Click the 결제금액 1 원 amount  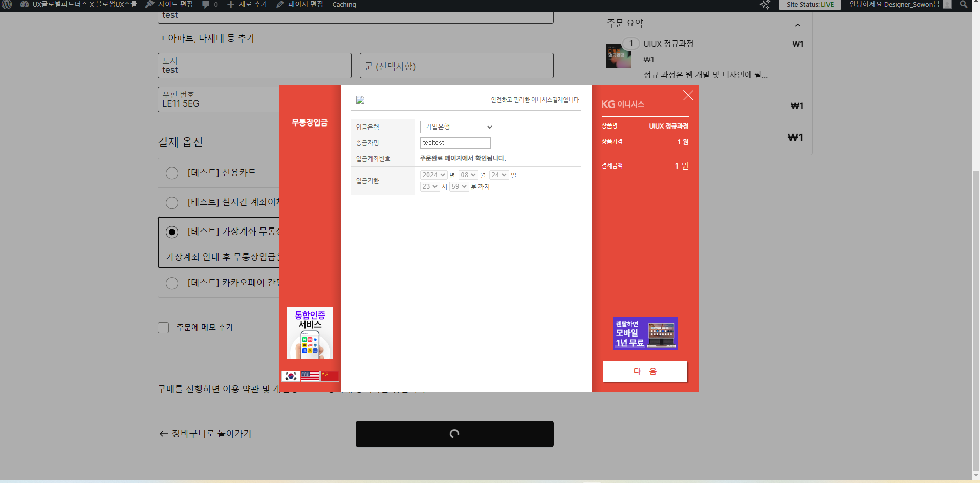681,166
